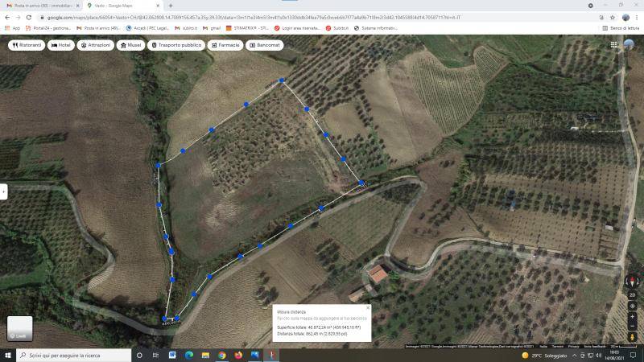This screenshot has width=644, height=362.
Task: Toggle the Livelli map layers thumbnail
Action: click(x=20, y=328)
